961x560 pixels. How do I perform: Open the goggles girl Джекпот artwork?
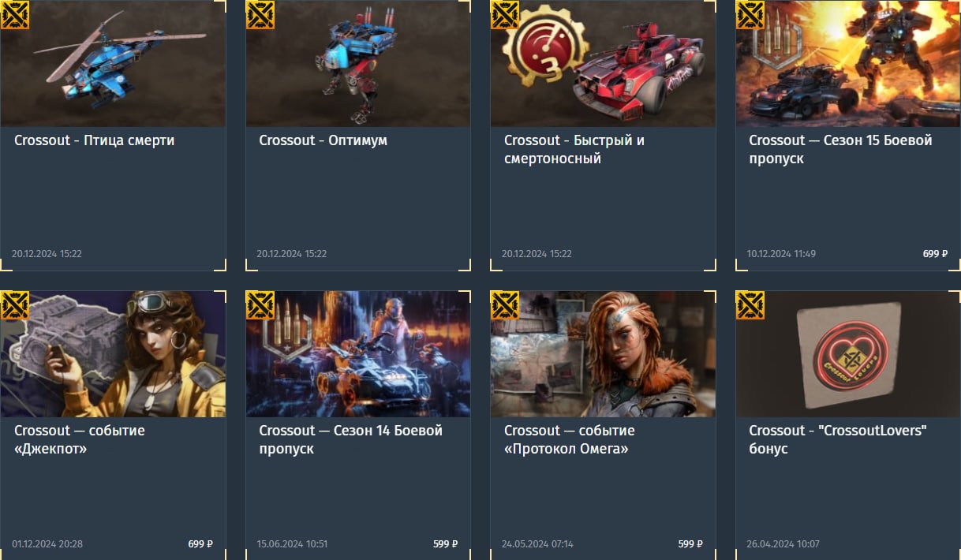pos(113,353)
